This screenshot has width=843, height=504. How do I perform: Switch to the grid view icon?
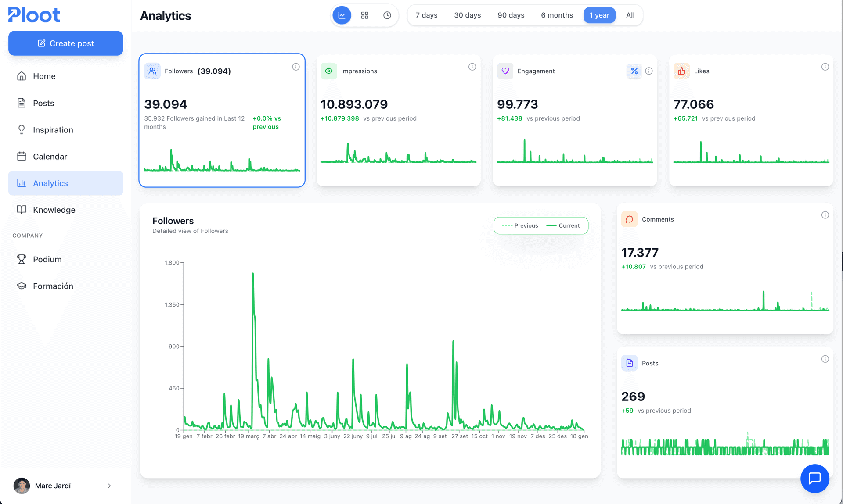pos(364,15)
